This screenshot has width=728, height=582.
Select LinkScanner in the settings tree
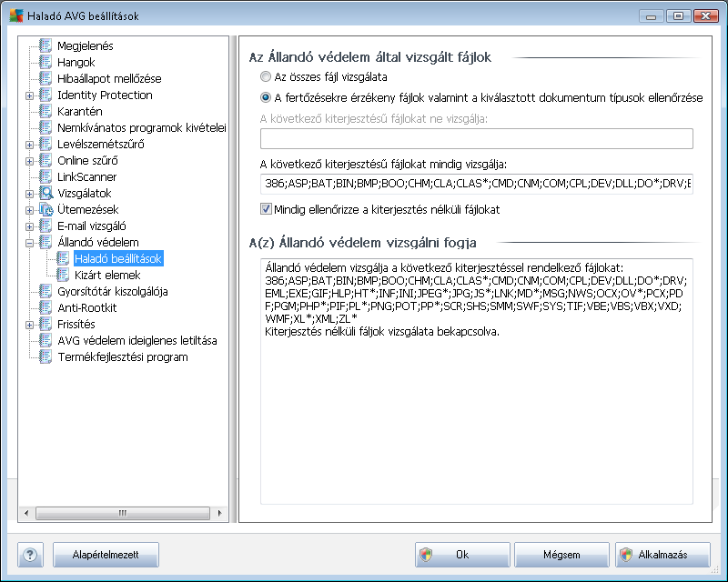[x=86, y=176]
